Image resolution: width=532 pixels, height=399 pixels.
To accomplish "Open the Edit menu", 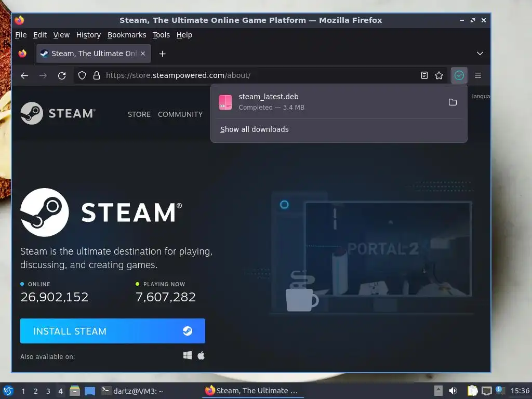I will pos(39,35).
